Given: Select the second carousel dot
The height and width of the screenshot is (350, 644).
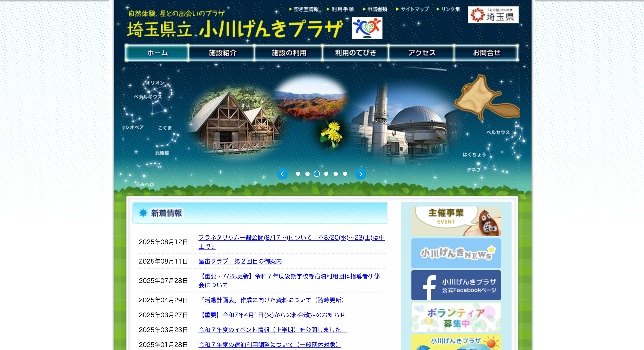Looking at the screenshot, I should point(308,174).
